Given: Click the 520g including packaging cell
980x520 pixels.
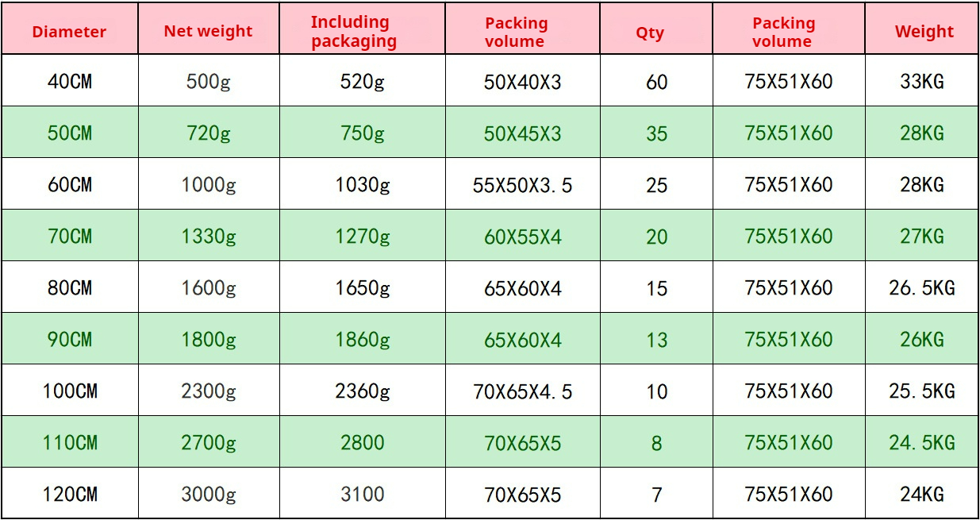Looking at the screenshot, I should click(363, 82).
